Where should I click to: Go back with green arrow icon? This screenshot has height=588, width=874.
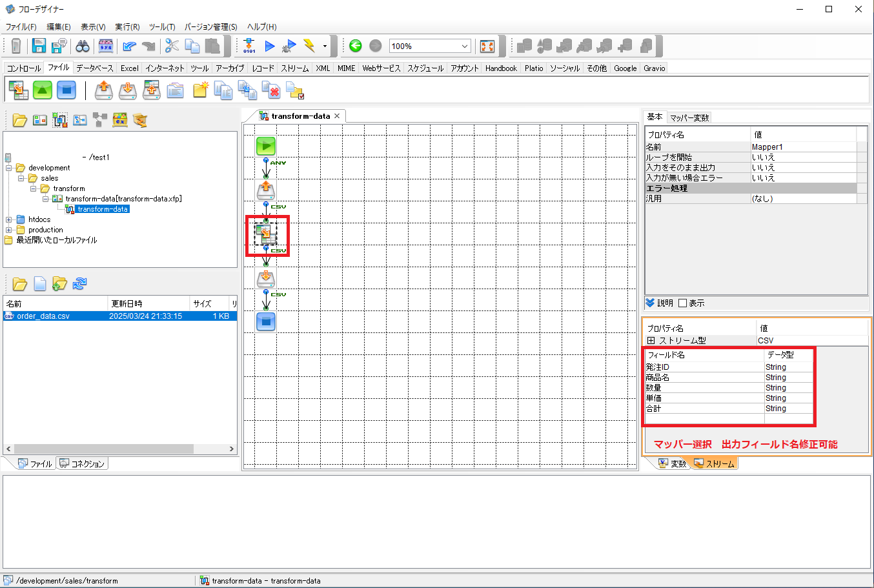355,46
